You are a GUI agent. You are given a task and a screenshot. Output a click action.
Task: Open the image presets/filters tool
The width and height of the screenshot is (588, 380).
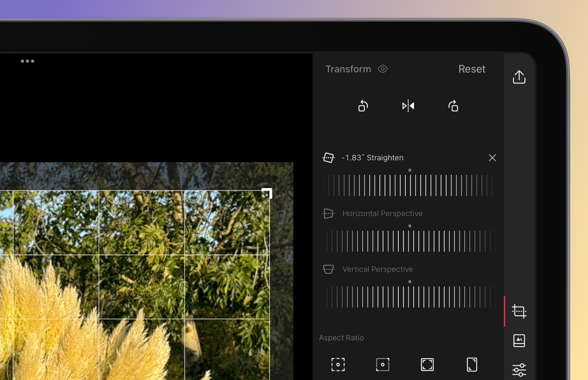coord(519,341)
